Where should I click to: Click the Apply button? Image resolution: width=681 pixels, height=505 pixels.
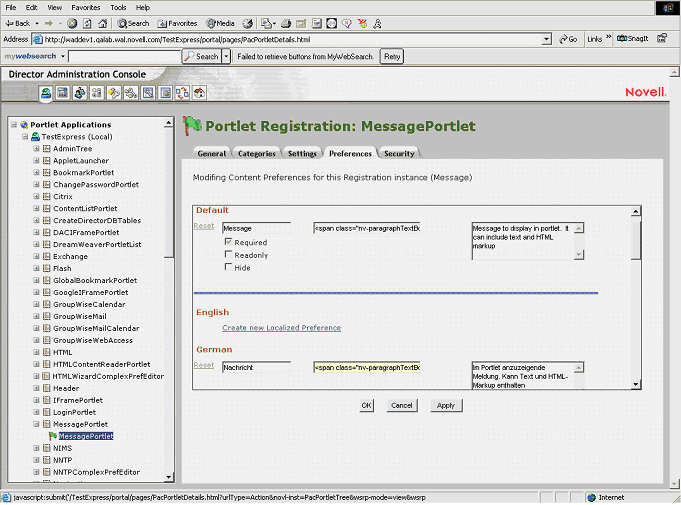pos(446,406)
